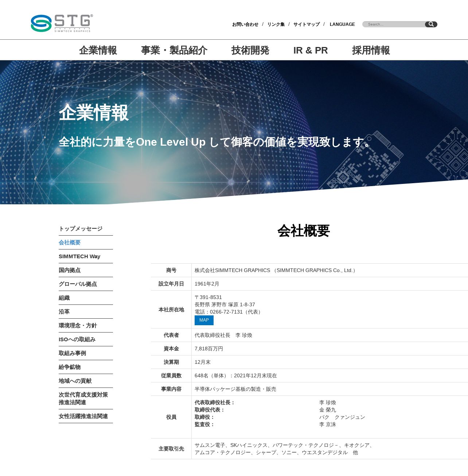Click the 設立年月日 table header cell
This screenshot has height=476, width=468.
tap(171, 284)
